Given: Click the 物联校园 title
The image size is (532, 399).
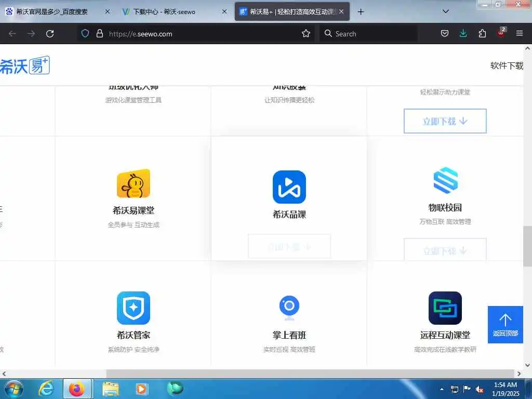Looking at the screenshot, I should point(445,207).
